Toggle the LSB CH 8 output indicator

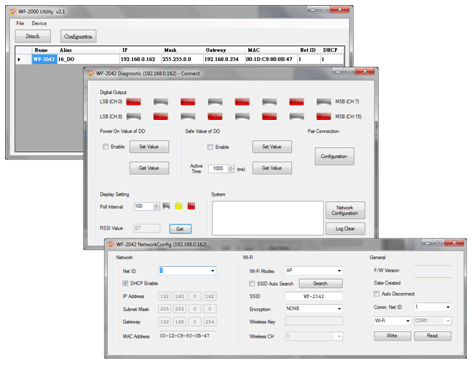[133, 116]
